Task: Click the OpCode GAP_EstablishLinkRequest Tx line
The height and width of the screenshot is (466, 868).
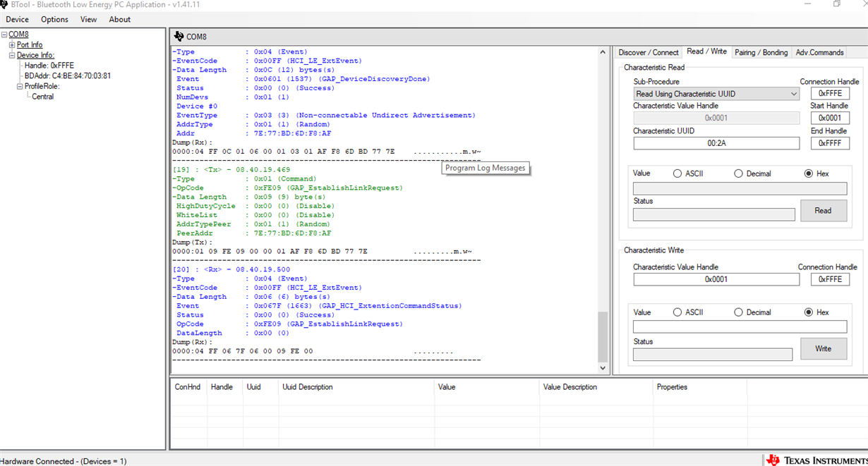Action: coord(288,188)
